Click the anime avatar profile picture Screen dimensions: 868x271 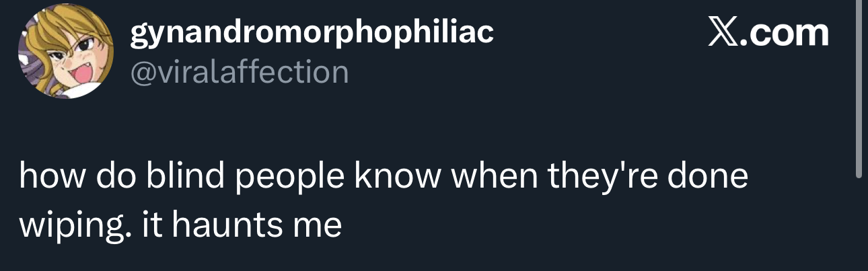click(66, 51)
